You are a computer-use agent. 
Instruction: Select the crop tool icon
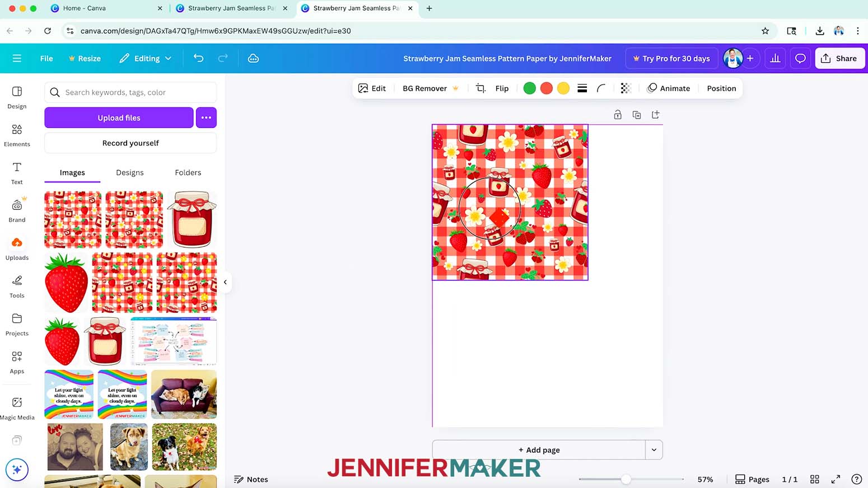[480, 88]
